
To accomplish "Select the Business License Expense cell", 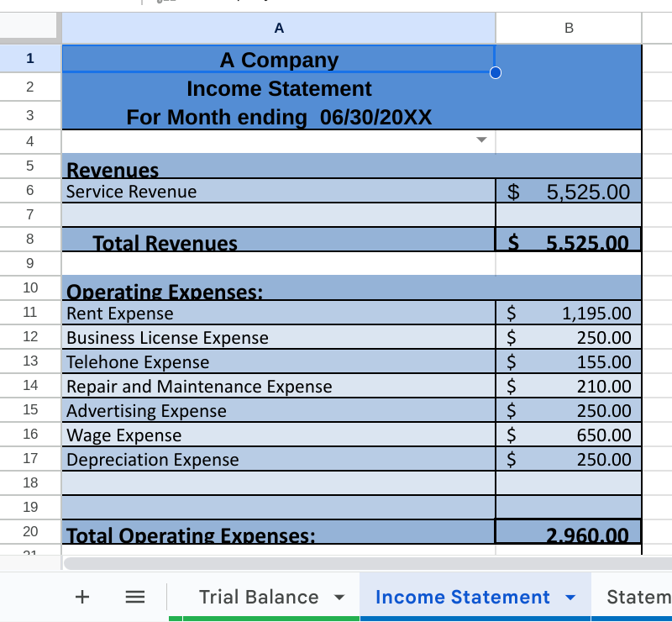I will [x=279, y=337].
